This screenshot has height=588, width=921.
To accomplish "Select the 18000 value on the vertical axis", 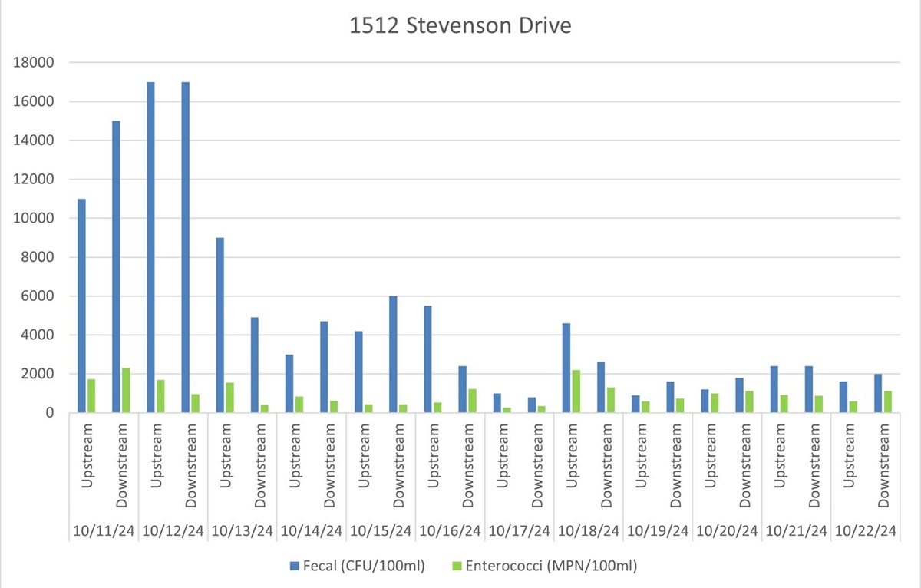I will 34,61.
